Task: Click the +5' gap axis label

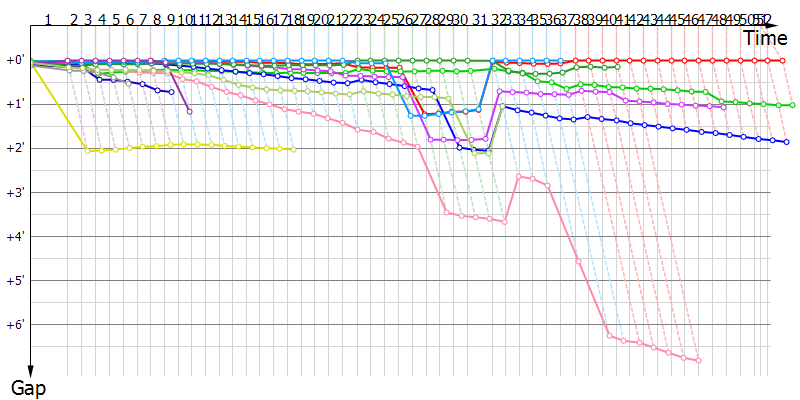Action: pyautogui.click(x=14, y=280)
